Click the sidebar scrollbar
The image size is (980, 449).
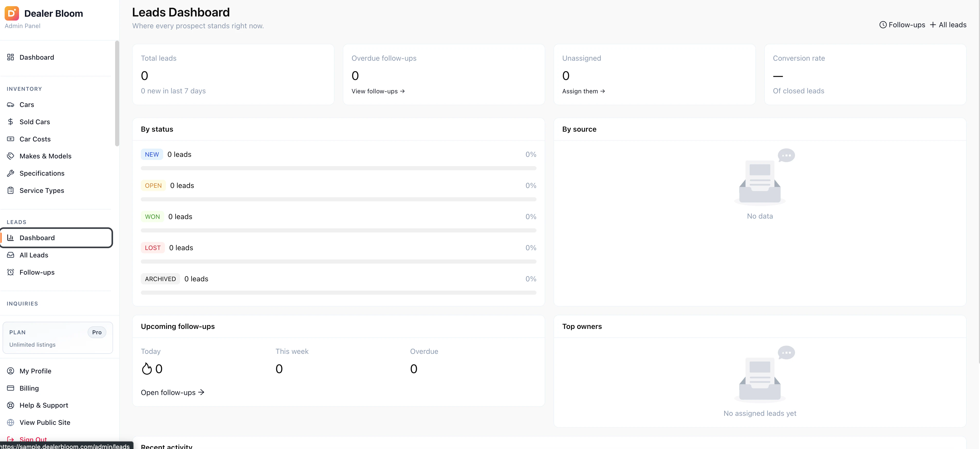pos(117,93)
